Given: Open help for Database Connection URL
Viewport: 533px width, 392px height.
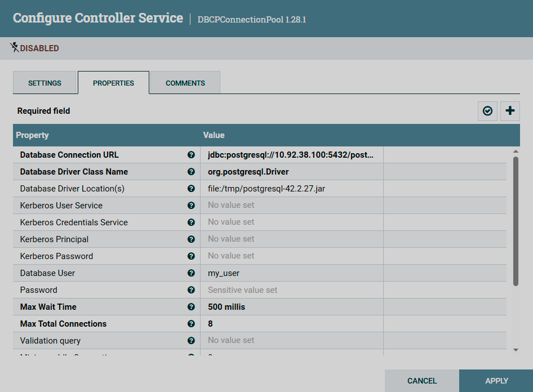Looking at the screenshot, I should (191, 155).
